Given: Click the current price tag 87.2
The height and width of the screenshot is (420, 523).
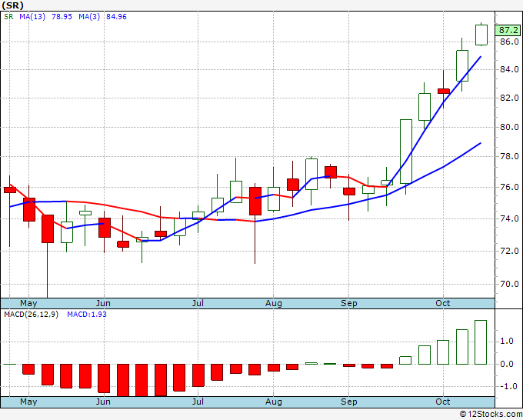Looking at the screenshot, I should 508,30.
